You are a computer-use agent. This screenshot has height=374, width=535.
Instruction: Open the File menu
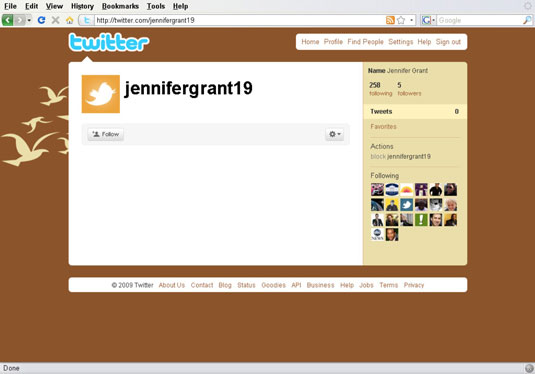pyautogui.click(x=10, y=6)
